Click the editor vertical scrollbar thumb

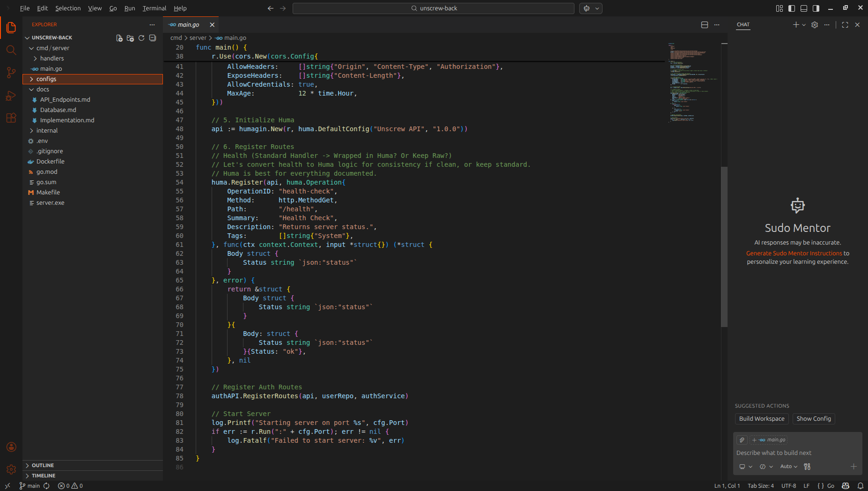tap(724, 246)
